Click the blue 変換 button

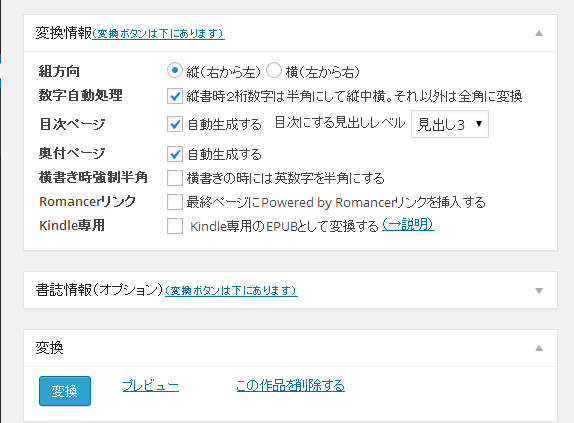coord(65,391)
